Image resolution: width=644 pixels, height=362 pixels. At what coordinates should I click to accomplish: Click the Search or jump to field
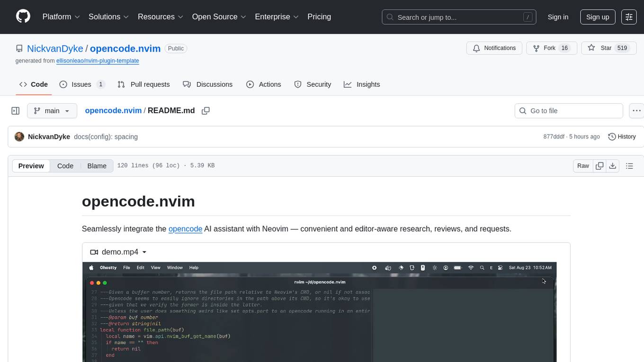pyautogui.click(x=459, y=17)
